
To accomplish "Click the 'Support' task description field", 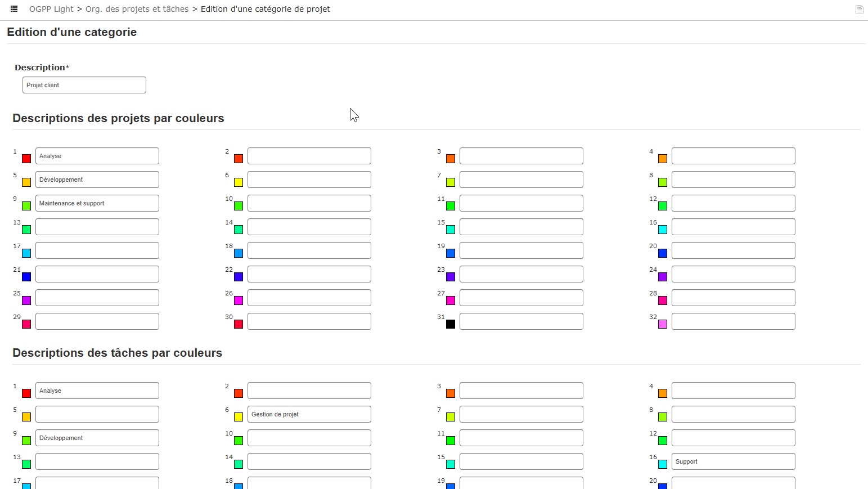I will coord(734,461).
